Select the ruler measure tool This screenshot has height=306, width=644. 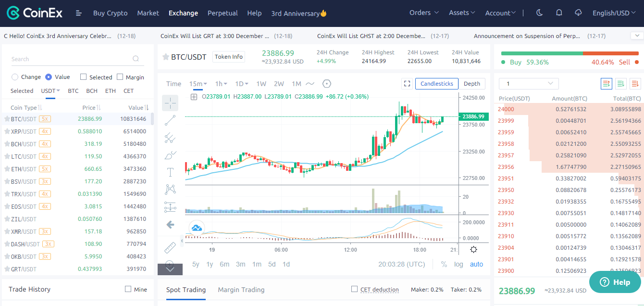click(170, 248)
